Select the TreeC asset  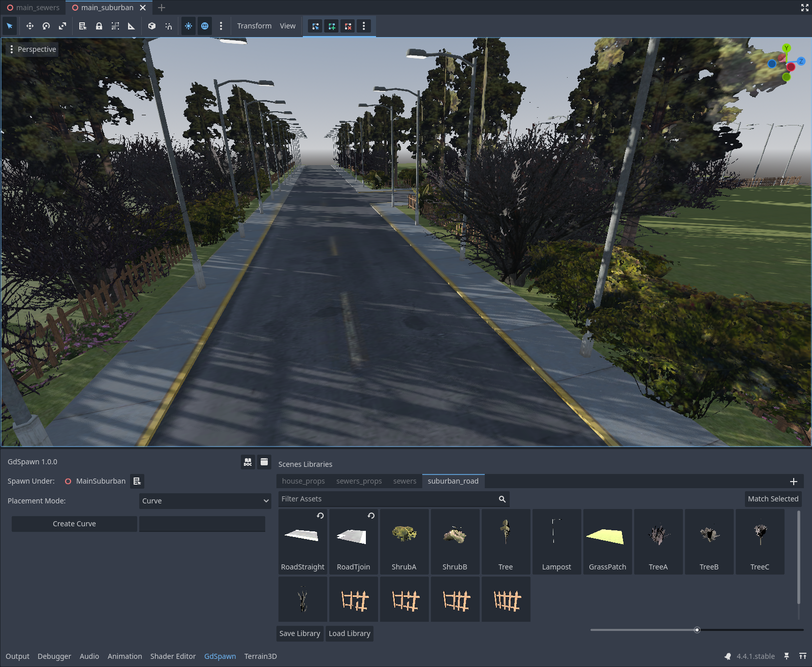pos(760,542)
